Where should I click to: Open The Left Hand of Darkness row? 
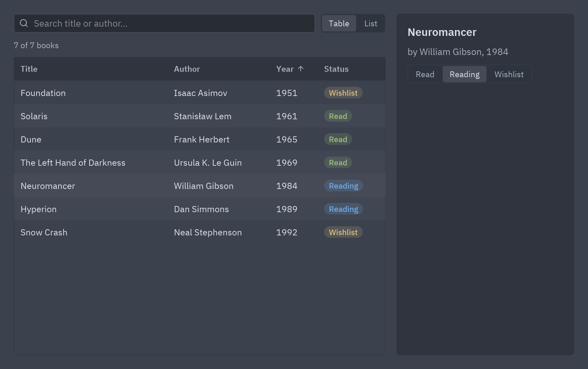(x=200, y=163)
